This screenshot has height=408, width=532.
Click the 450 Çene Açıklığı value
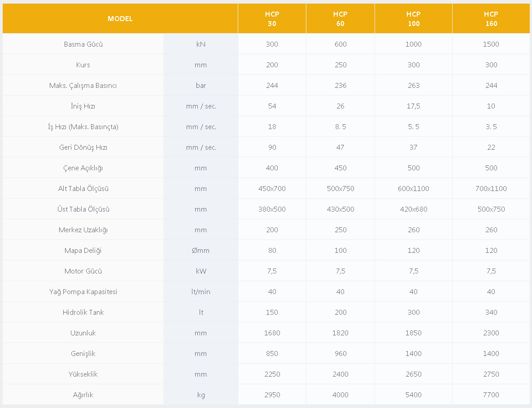pos(340,168)
